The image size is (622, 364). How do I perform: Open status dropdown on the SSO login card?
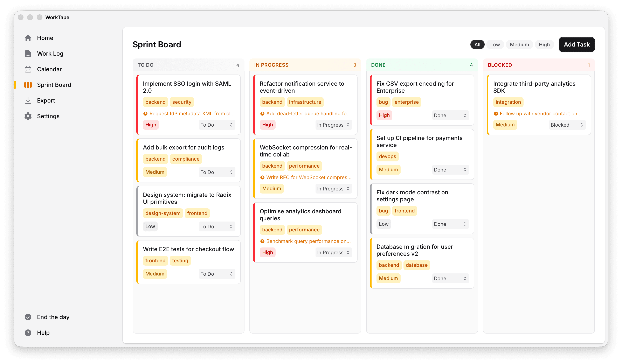coord(217,125)
